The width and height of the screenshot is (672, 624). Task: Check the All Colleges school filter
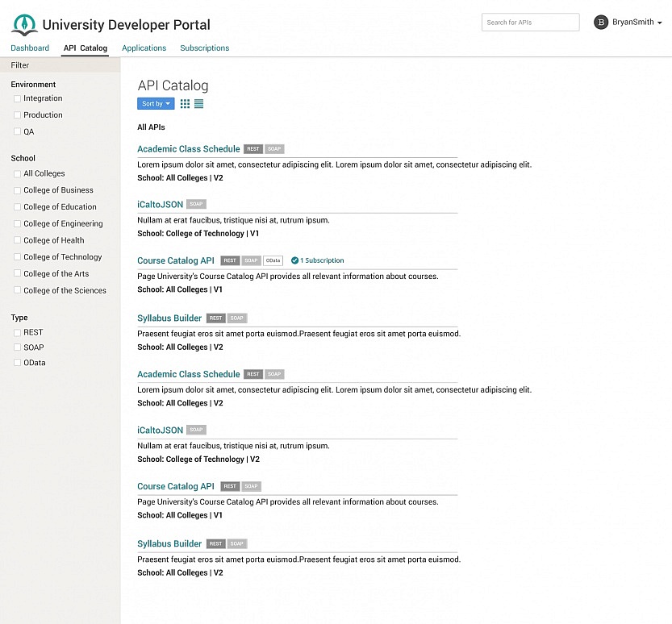pyautogui.click(x=17, y=173)
